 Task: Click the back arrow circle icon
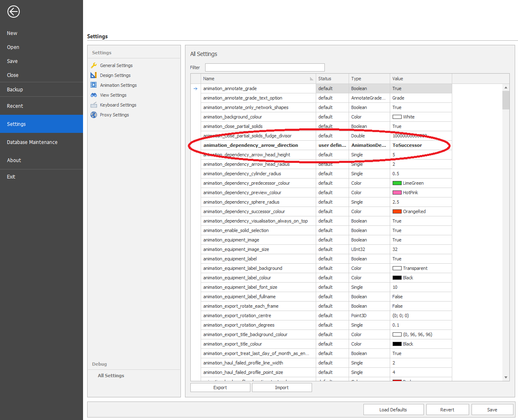pyautogui.click(x=14, y=12)
